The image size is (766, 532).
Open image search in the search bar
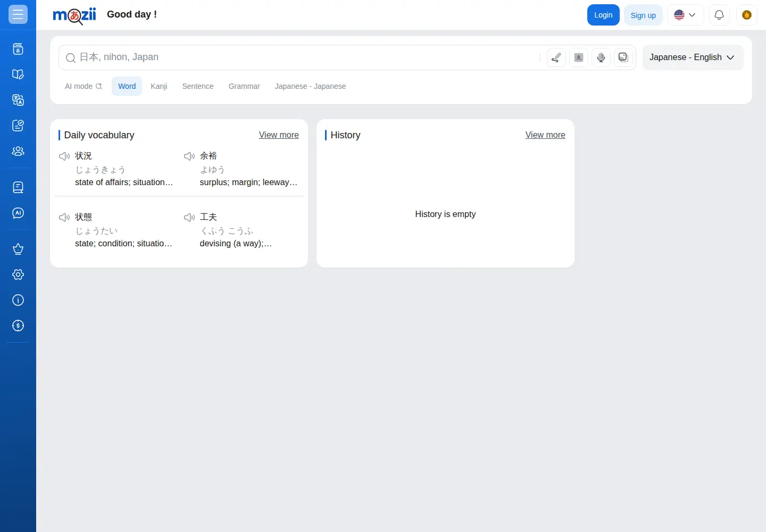(x=623, y=57)
